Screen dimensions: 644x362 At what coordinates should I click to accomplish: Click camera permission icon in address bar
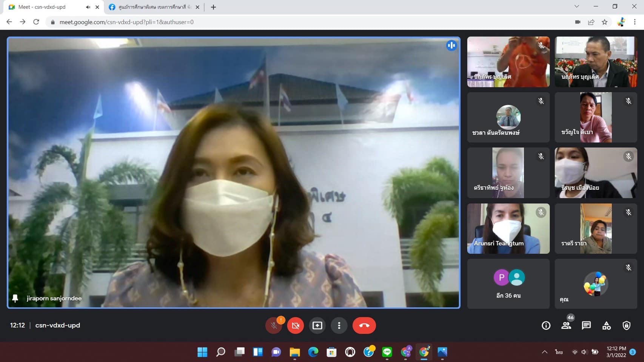(x=578, y=22)
